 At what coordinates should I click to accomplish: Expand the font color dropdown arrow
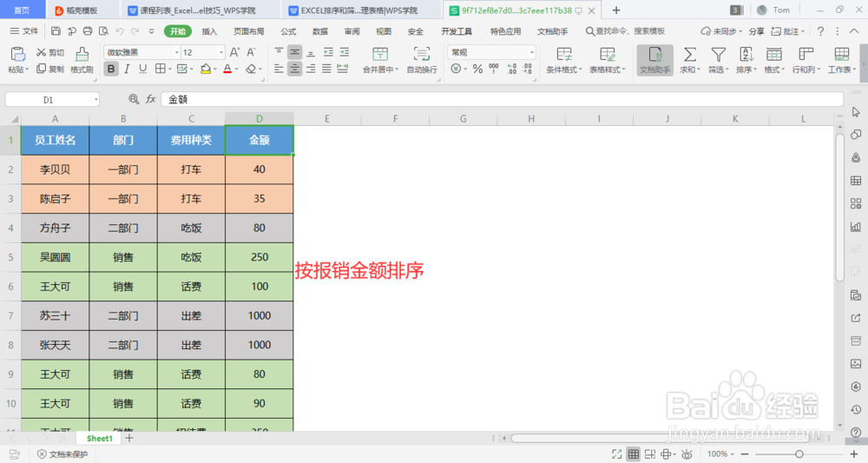236,69
